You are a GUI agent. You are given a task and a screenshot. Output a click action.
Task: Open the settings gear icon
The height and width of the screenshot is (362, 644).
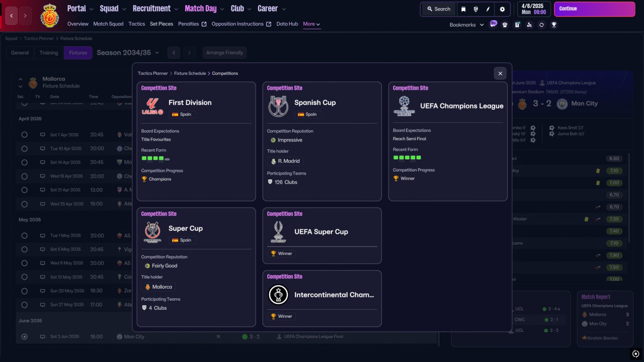click(x=502, y=9)
